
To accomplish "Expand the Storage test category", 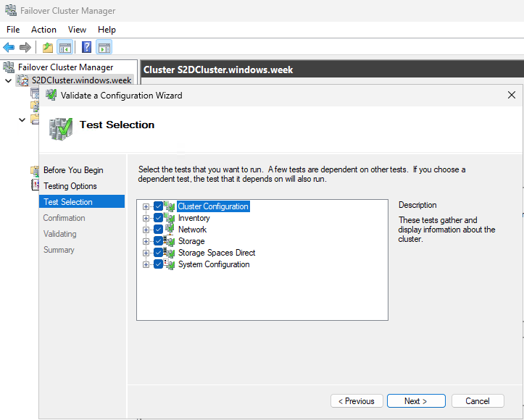I will (x=146, y=241).
